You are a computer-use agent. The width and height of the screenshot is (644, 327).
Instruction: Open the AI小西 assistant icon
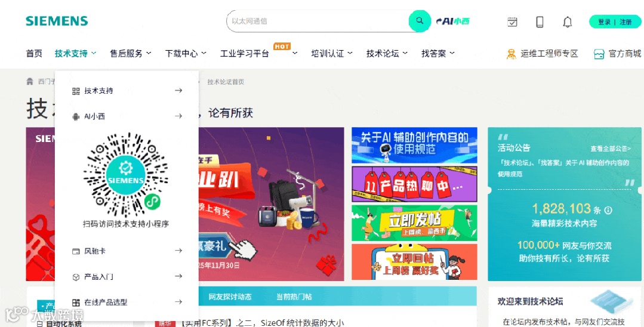[452, 21]
